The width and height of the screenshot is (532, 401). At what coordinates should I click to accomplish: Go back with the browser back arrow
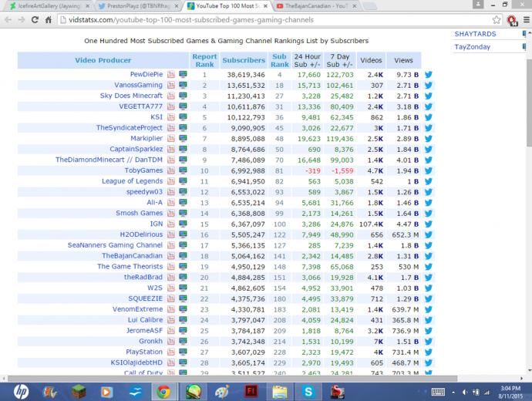click(x=8, y=20)
